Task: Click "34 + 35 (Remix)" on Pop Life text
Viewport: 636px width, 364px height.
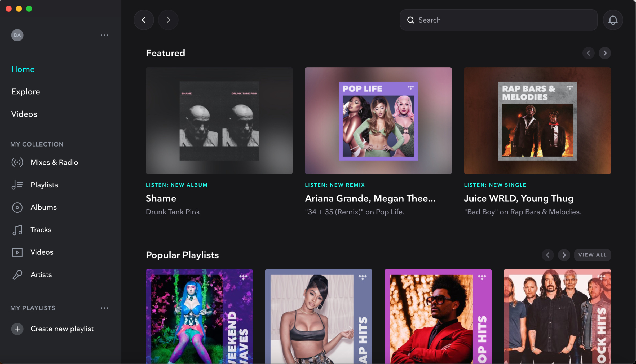Action: pos(355,212)
